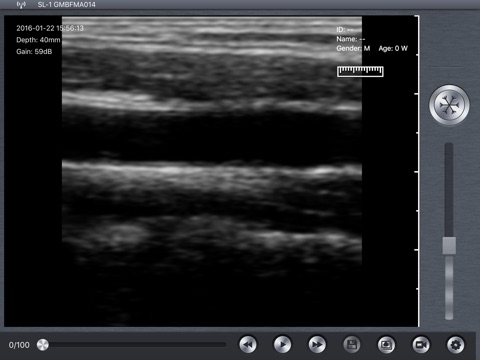The image size is (480, 360).
Task: Click the Gain: 59dB readout
Action: click(x=34, y=52)
